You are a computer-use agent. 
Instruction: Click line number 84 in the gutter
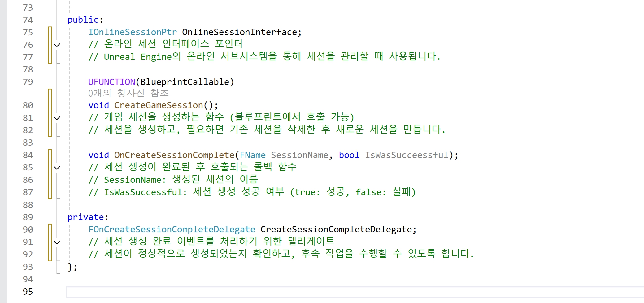[x=28, y=155]
